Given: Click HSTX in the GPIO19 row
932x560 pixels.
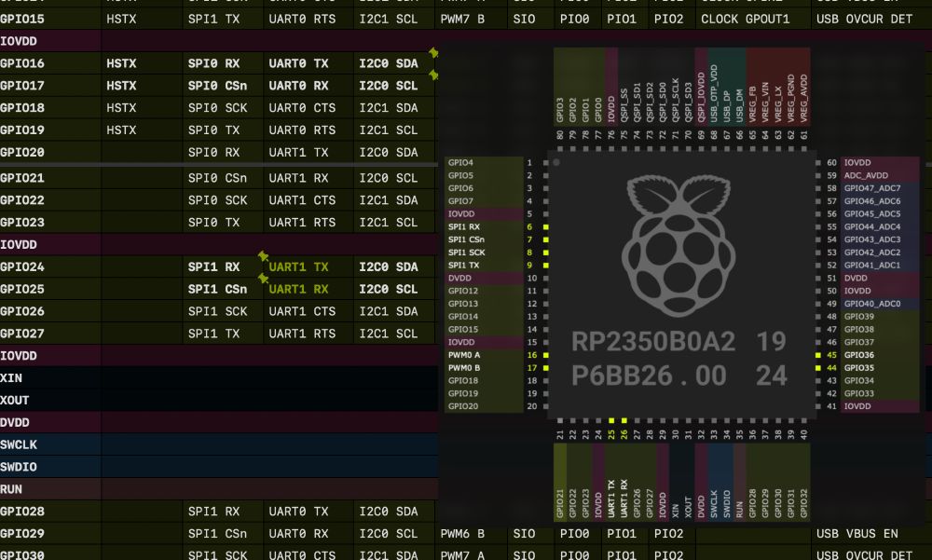Looking at the screenshot, I should pyautogui.click(x=121, y=130).
